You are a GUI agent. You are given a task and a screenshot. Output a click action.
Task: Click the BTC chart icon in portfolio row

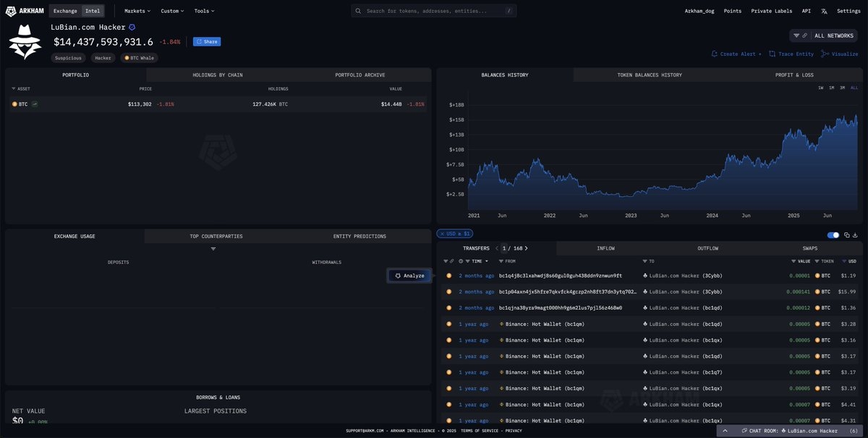(35, 104)
